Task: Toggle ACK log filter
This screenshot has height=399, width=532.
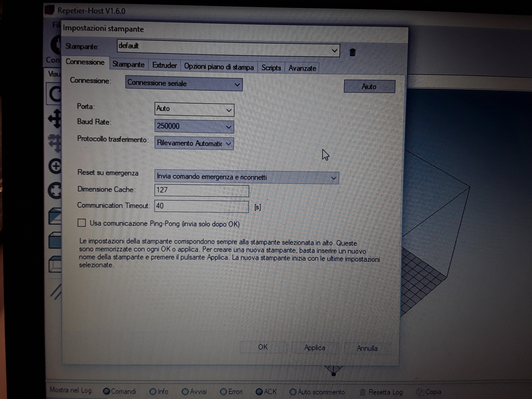Action: [259, 392]
